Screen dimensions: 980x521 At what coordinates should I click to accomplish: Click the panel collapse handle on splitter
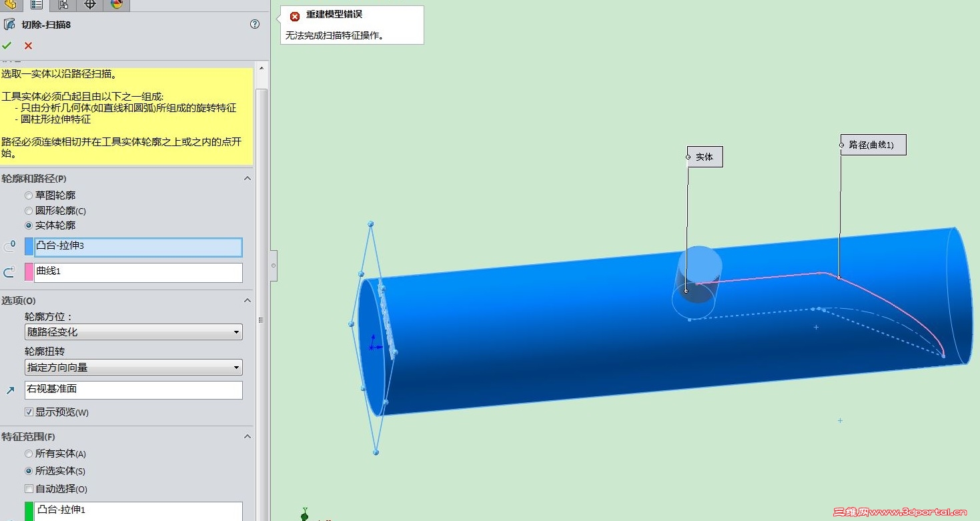click(274, 266)
